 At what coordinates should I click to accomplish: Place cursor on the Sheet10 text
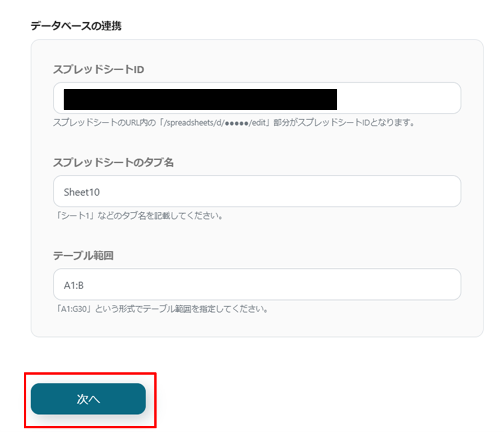coord(82,192)
